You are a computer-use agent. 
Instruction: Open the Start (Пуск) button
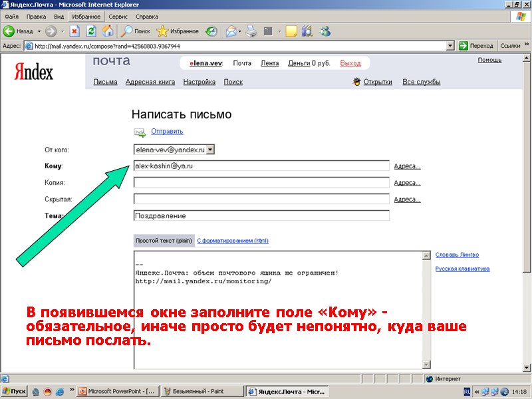(x=14, y=391)
